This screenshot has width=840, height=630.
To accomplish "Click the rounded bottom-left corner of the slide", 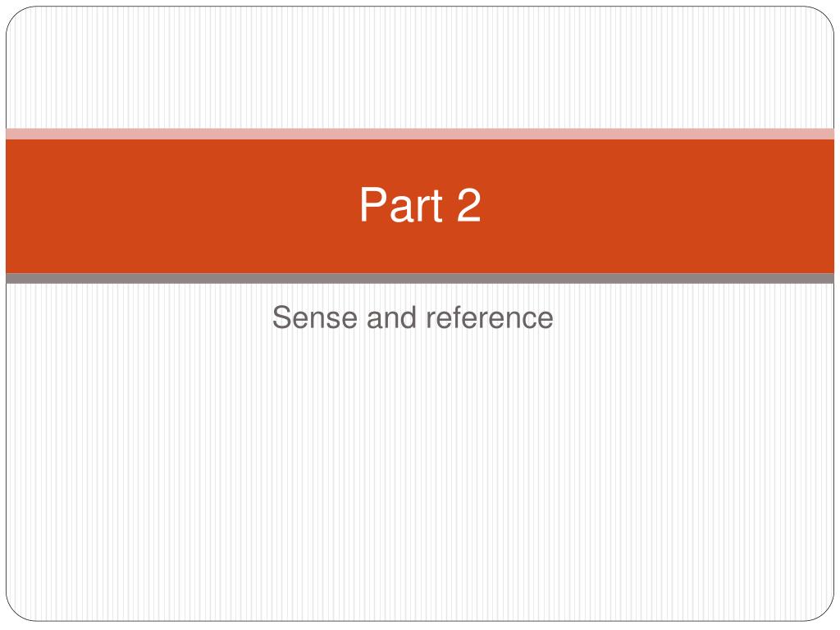I will coord(16,611).
